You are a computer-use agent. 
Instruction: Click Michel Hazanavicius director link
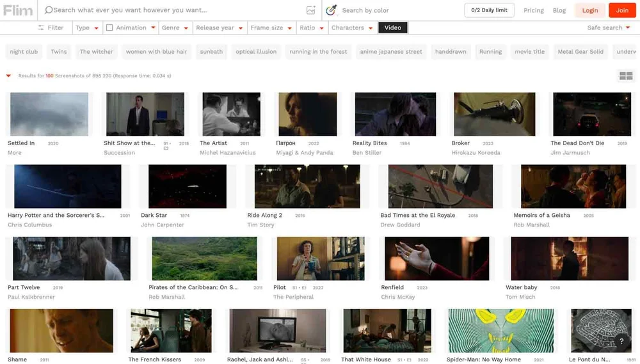pos(228,153)
